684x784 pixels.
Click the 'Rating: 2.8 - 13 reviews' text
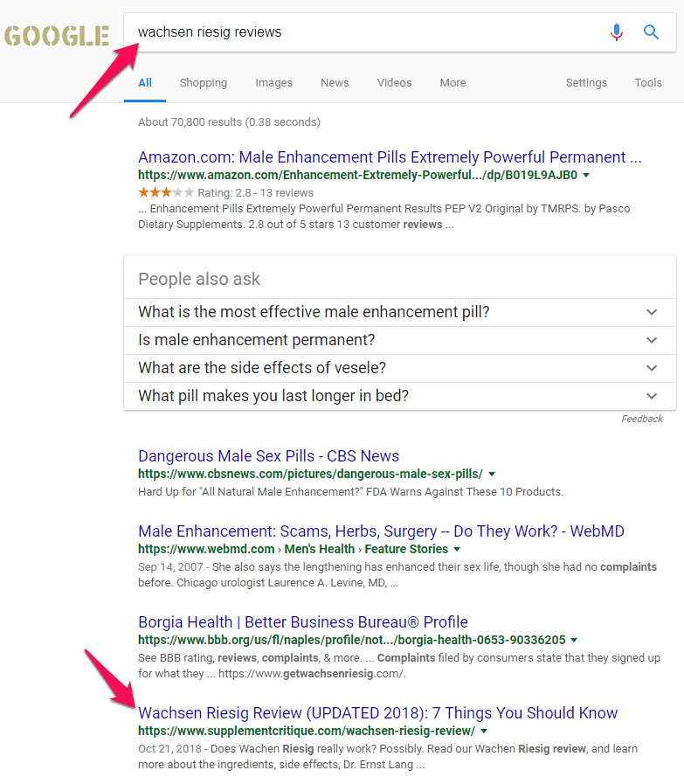(255, 193)
